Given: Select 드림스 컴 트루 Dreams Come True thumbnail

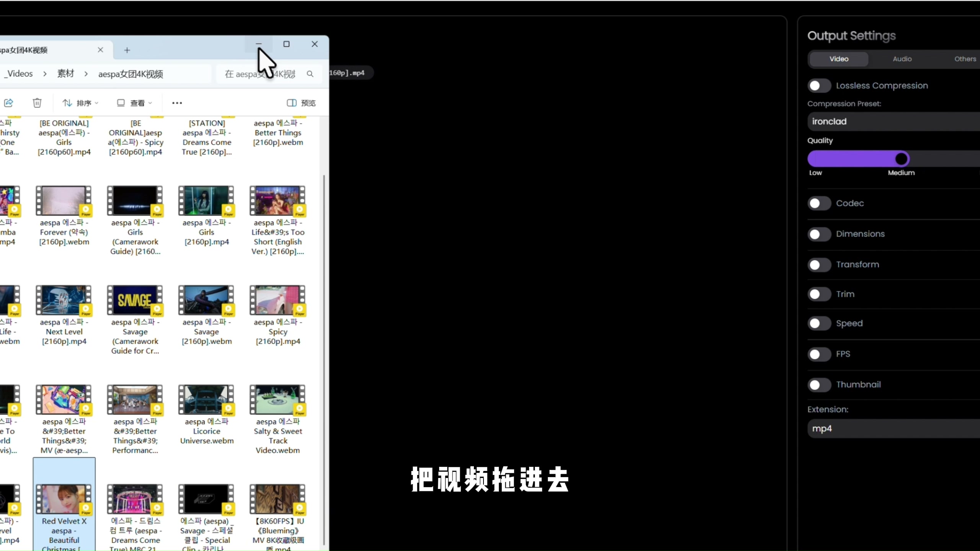Looking at the screenshot, I should click(x=135, y=499).
